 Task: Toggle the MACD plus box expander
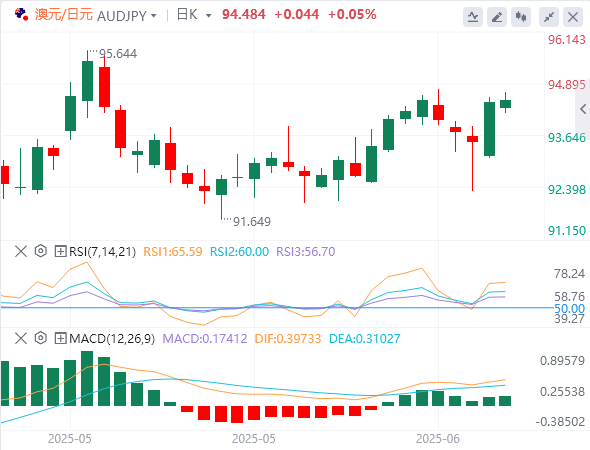click(x=60, y=339)
